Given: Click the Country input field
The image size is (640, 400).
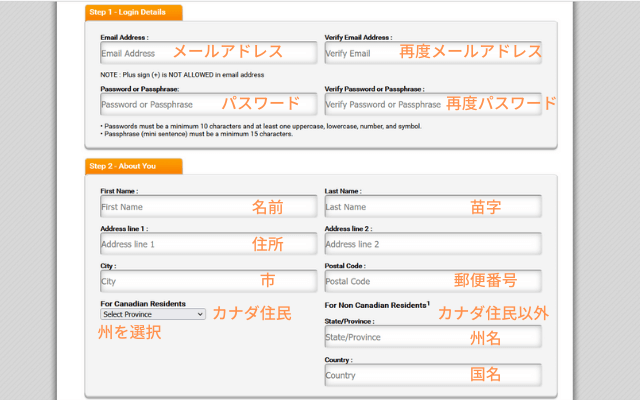Looking at the screenshot, I should click(433, 375).
